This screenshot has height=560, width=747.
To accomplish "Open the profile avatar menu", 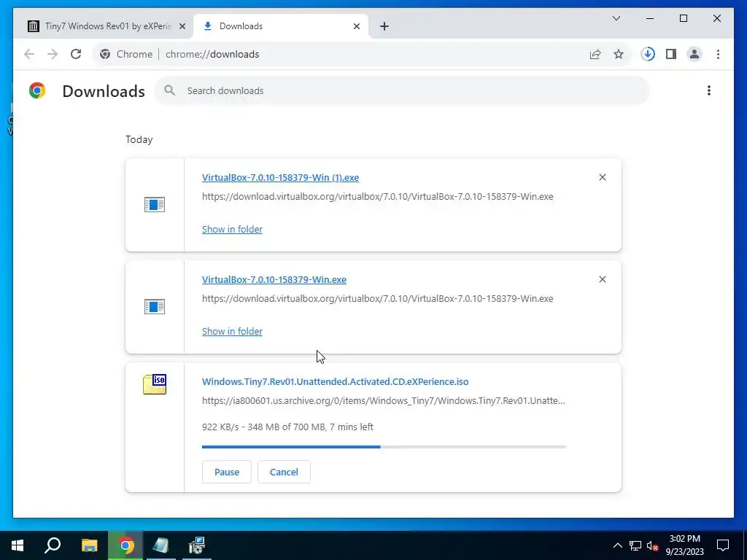I will [694, 54].
